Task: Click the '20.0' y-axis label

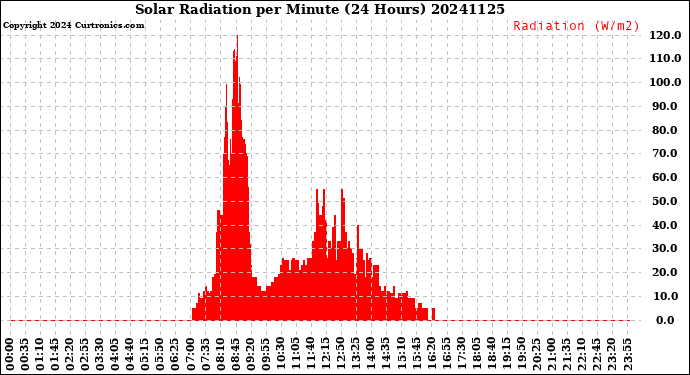Action: 665,272
